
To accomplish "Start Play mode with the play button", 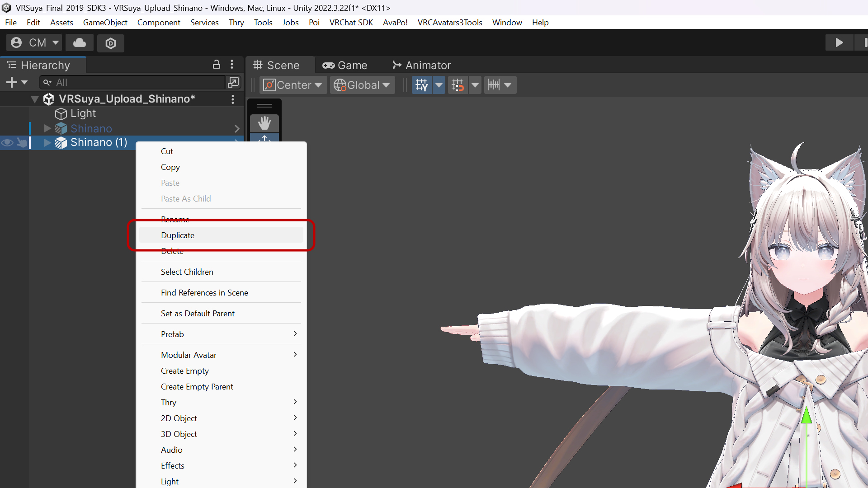I will pos(839,42).
